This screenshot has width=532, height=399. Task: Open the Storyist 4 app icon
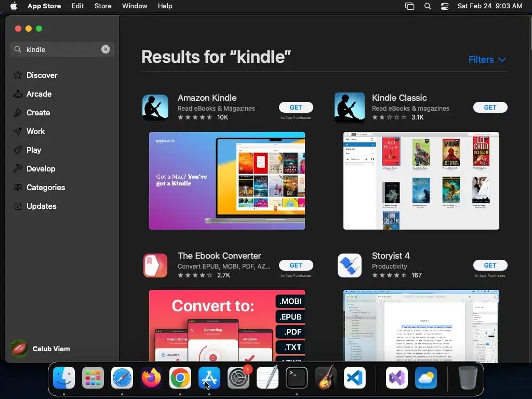350,265
